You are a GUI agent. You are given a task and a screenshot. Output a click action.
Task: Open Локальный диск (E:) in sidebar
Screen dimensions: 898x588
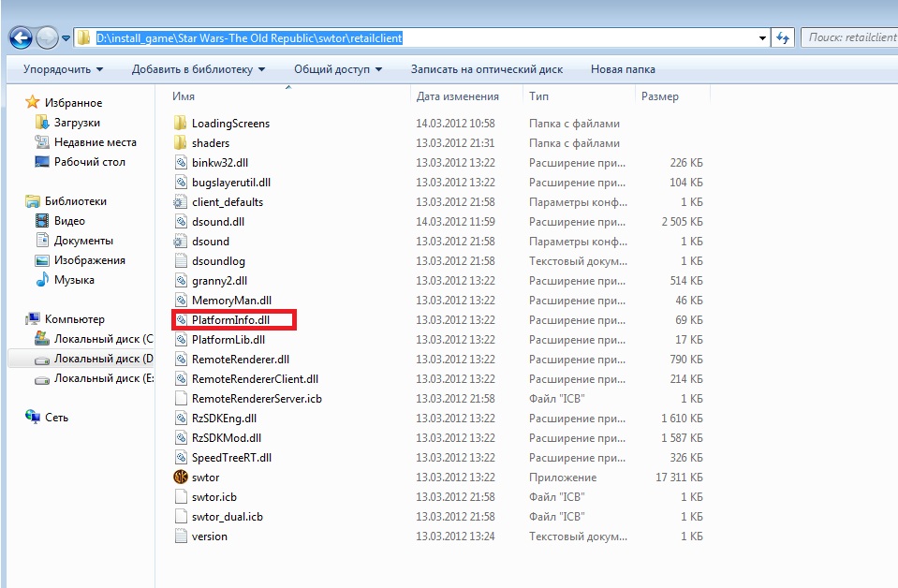103,378
